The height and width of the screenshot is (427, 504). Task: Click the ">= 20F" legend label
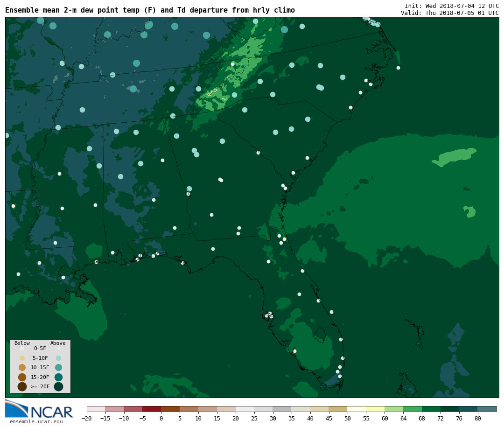pyautogui.click(x=40, y=386)
